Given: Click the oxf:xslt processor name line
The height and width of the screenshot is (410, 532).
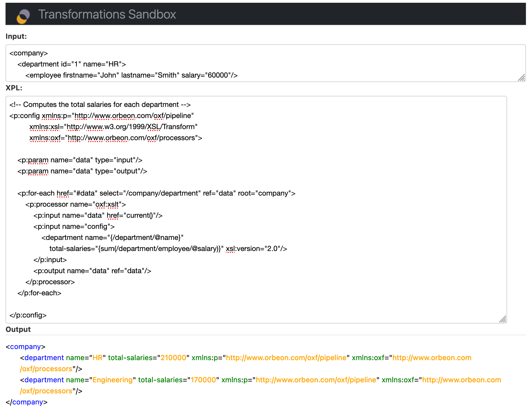Looking at the screenshot, I should 75,204.
